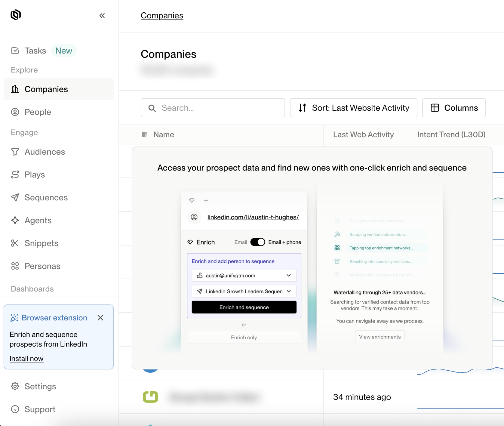Click the austin-t-hughes LinkedIn profile link
The image size is (504, 426).
click(x=253, y=217)
